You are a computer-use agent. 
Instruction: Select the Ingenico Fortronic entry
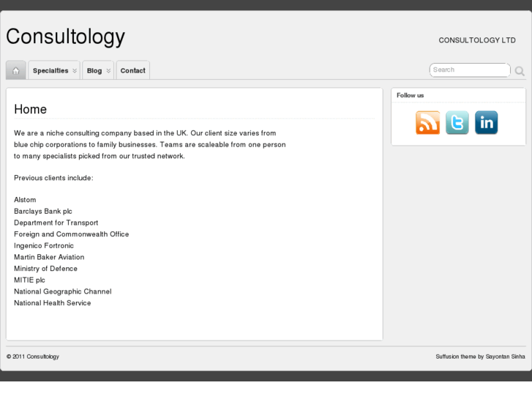pos(44,246)
